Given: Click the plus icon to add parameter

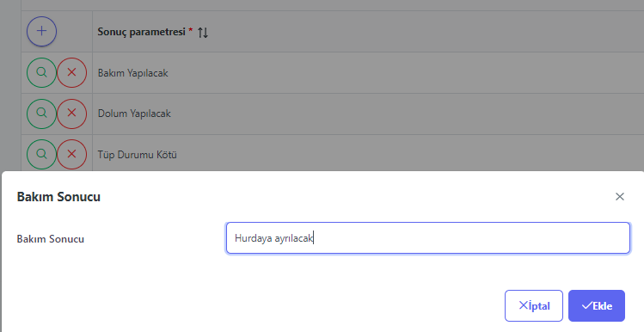Looking at the screenshot, I should 41,31.
